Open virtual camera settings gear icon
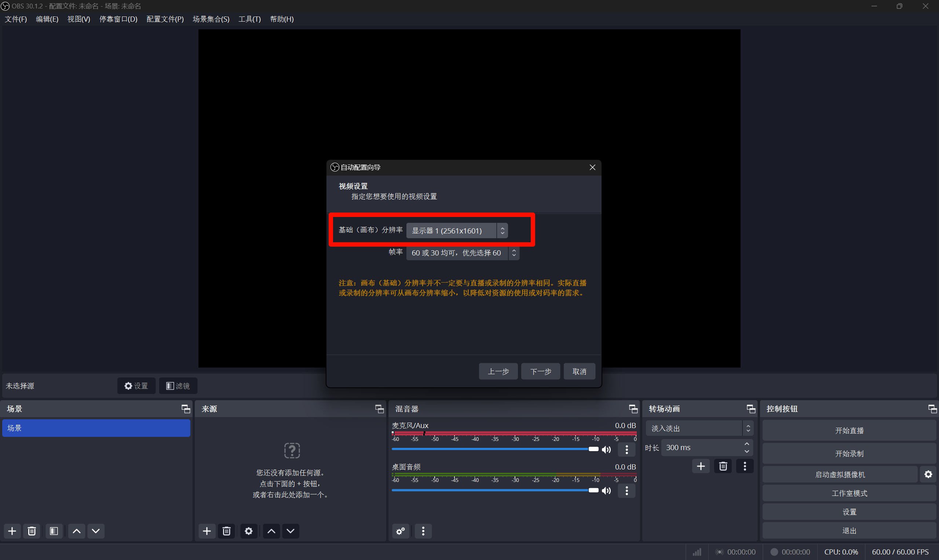 [928, 474]
